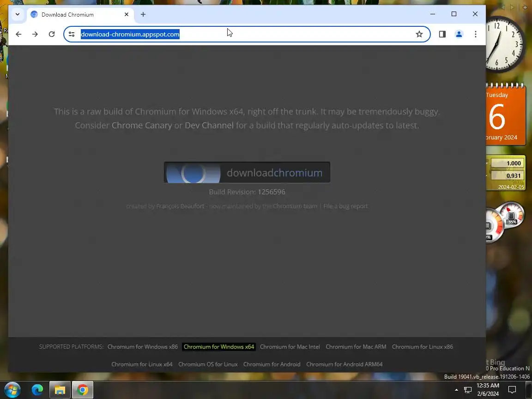The height and width of the screenshot is (399, 532).
Task: Click the downloadchromium download button
Action: (247, 172)
